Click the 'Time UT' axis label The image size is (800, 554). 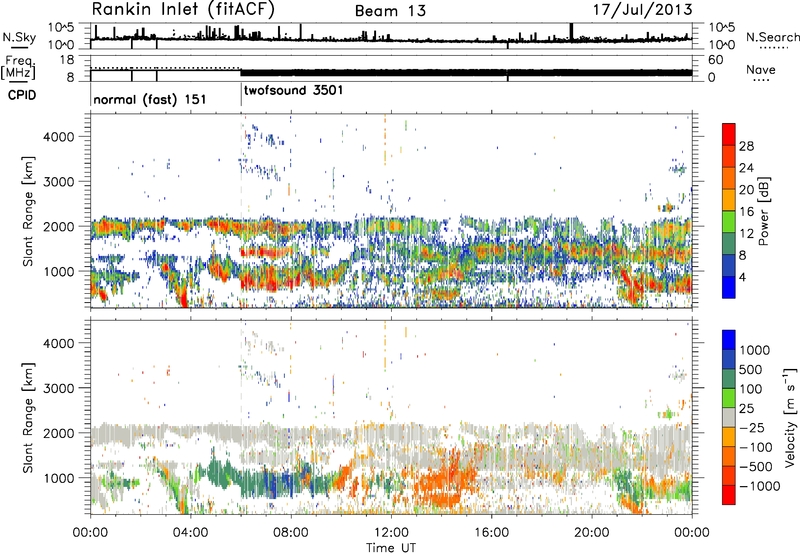(x=391, y=547)
